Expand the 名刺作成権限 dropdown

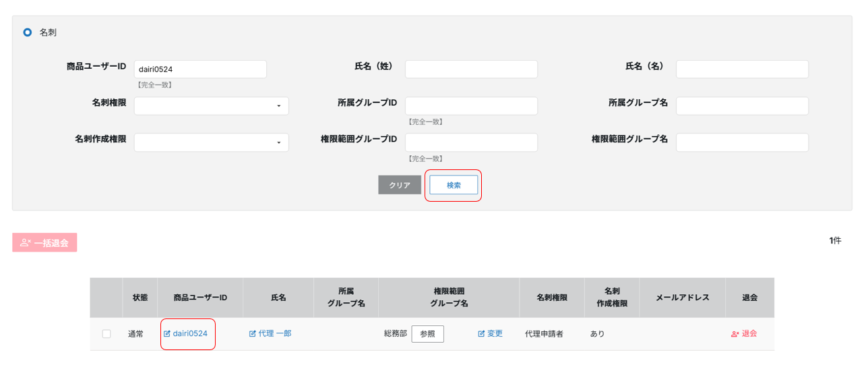tap(211, 142)
